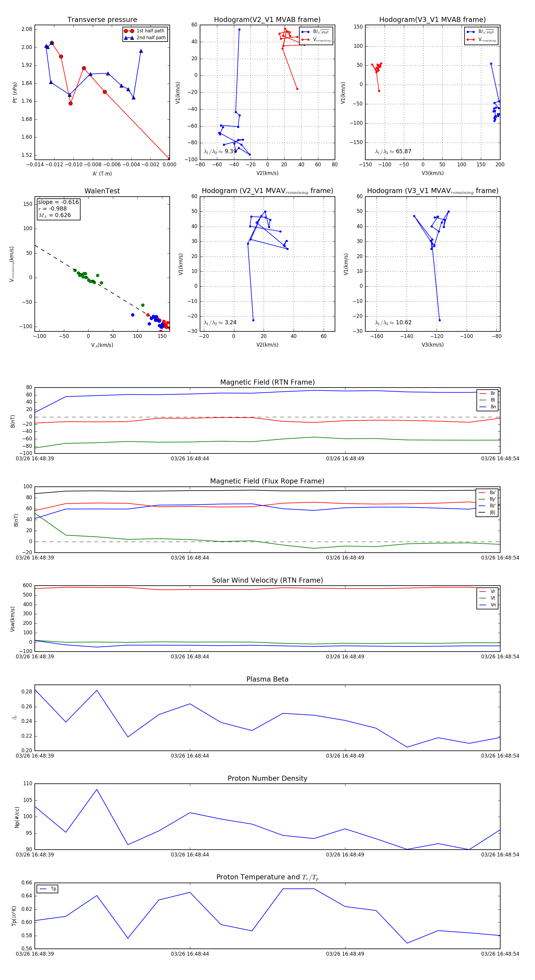Click the Br legend line in RTN plot

pos(483,393)
